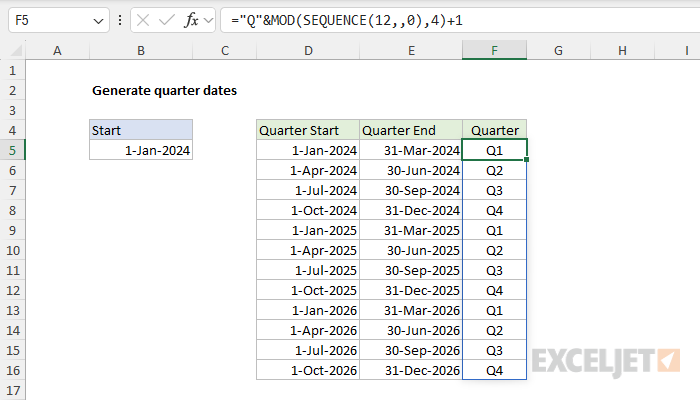The height and width of the screenshot is (400, 700).
Task: Select row 5 header
Action: tap(12, 150)
